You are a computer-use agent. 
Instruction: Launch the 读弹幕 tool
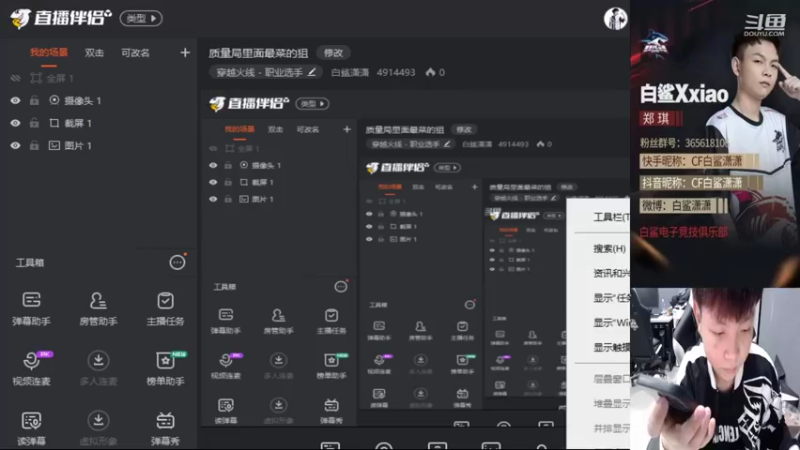pos(31,429)
